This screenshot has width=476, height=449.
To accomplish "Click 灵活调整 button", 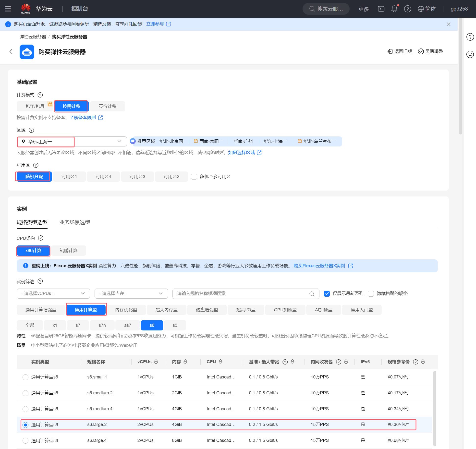I will pos(430,51).
